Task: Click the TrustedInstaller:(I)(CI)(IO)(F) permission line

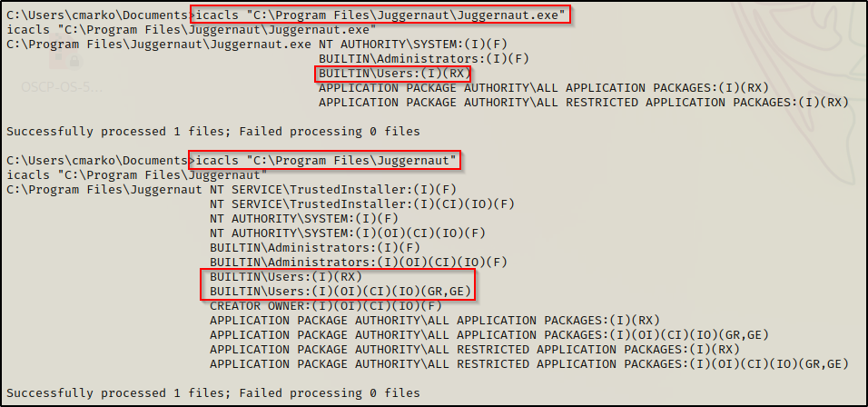Action: coord(361,203)
